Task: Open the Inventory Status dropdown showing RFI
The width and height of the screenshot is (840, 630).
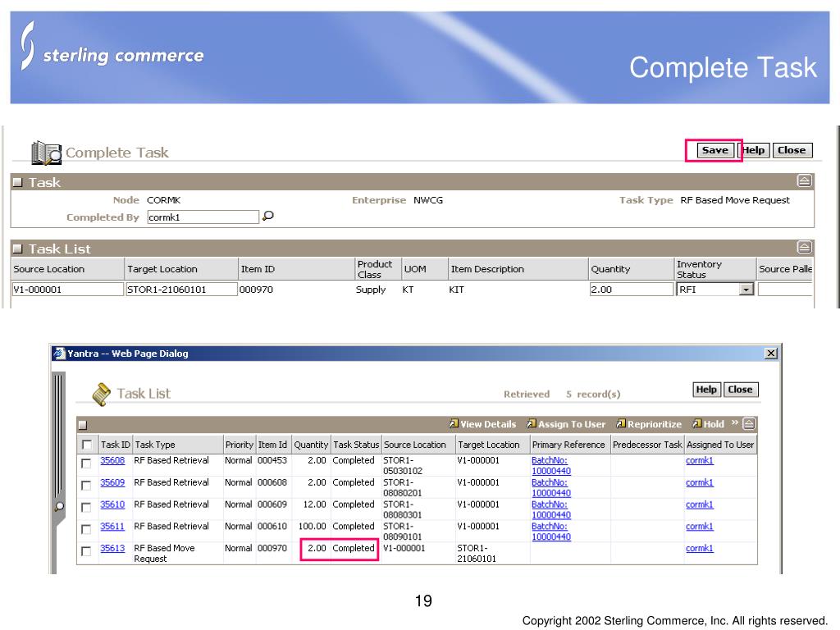Action: point(746,290)
